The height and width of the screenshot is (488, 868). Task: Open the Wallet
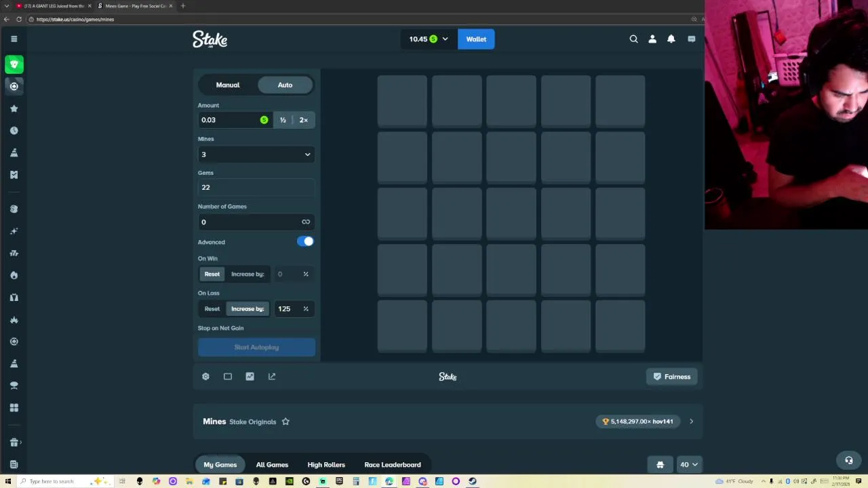[476, 39]
